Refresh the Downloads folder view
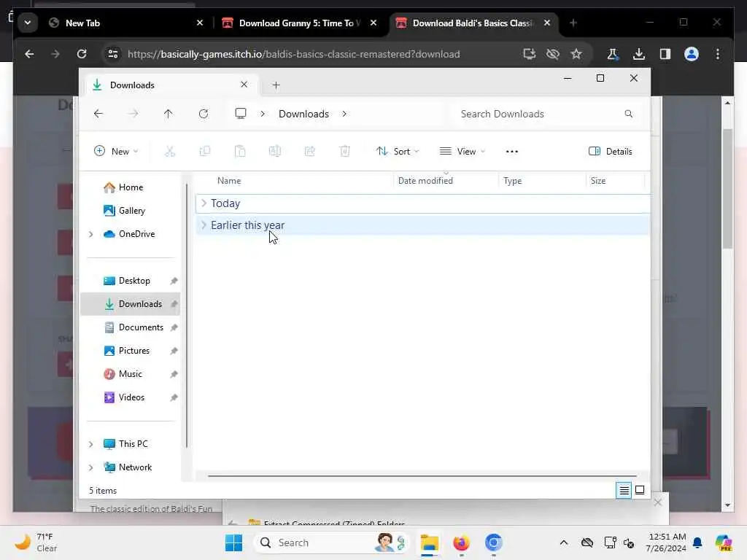The image size is (747, 560). 204,114
